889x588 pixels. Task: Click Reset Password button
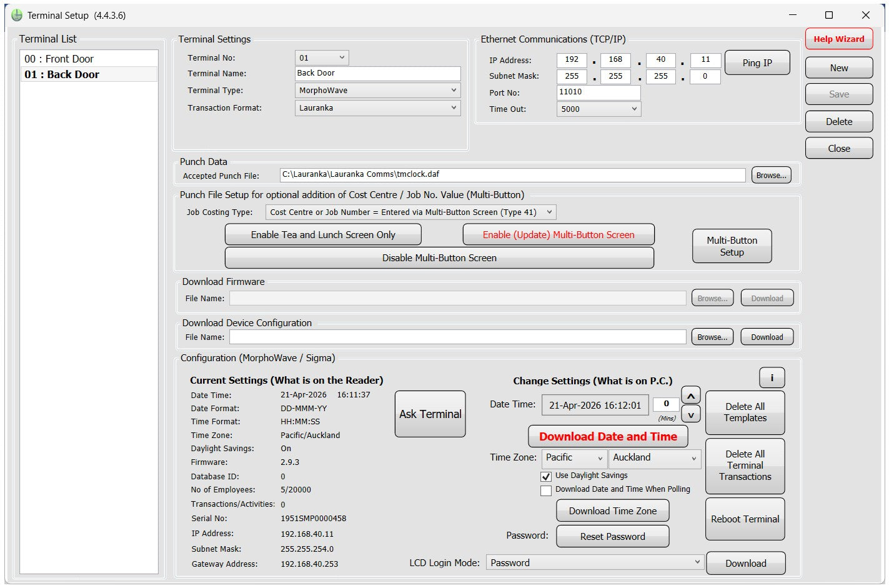coord(613,537)
